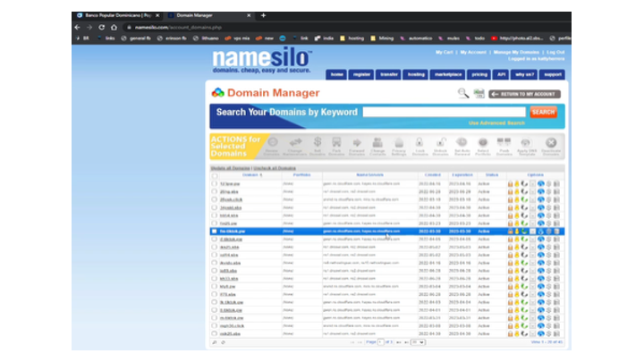Image resolution: width=644 pixels, height=362 pixels.
Task: Open the home navigation tab
Action: tap(337, 75)
